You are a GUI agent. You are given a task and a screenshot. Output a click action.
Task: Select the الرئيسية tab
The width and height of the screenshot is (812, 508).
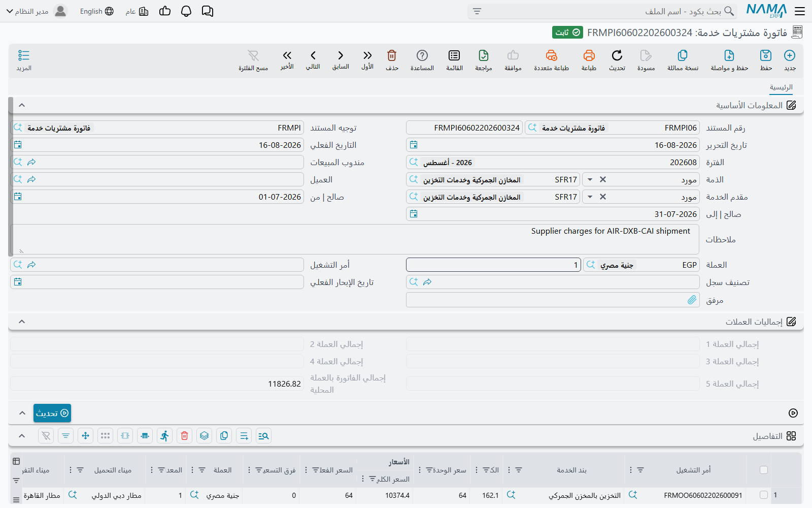coord(781,87)
